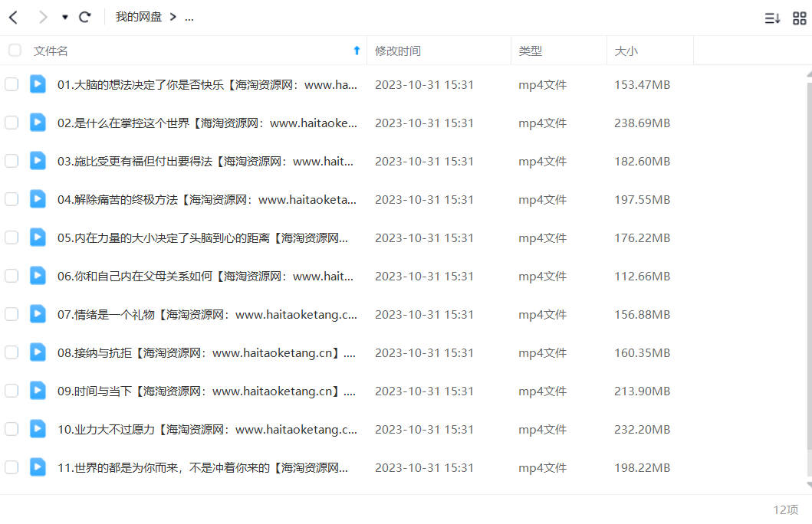Sort by 类型 column

point(531,51)
